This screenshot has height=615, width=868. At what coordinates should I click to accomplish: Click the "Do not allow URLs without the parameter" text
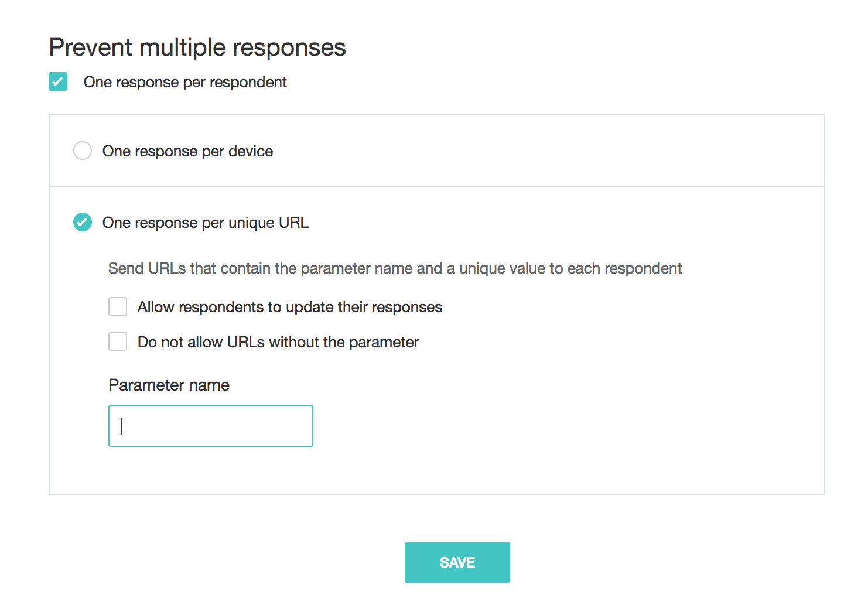pyautogui.click(x=278, y=342)
